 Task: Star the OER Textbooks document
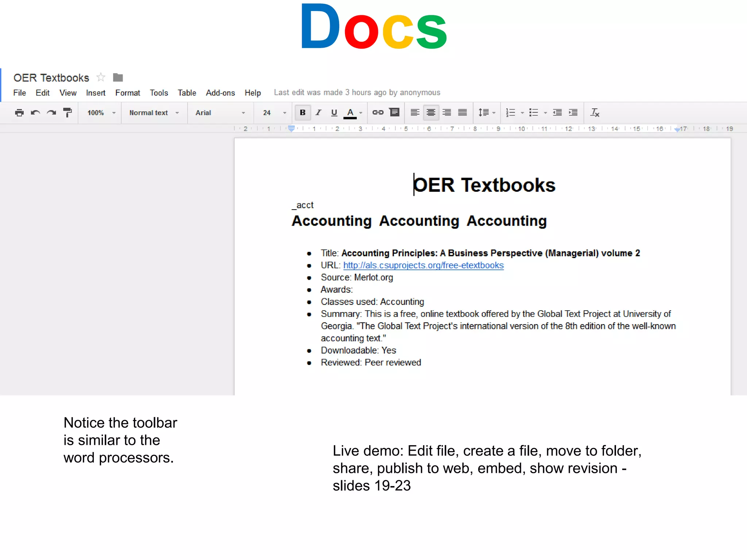[101, 77]
